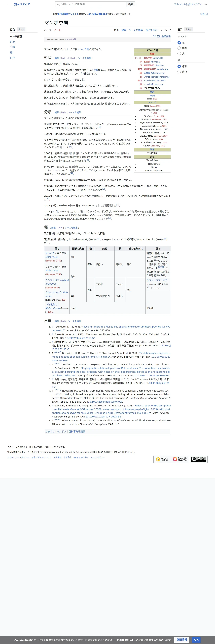This screenshot has height=644, width=215.
Task: Dismiss the contest site notice
Action: pyautogui.click(x=203, y=14)
